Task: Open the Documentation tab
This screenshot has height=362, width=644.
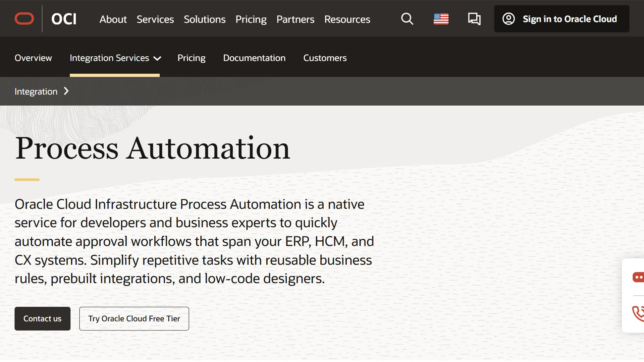Action: click(x=254, y=58)
